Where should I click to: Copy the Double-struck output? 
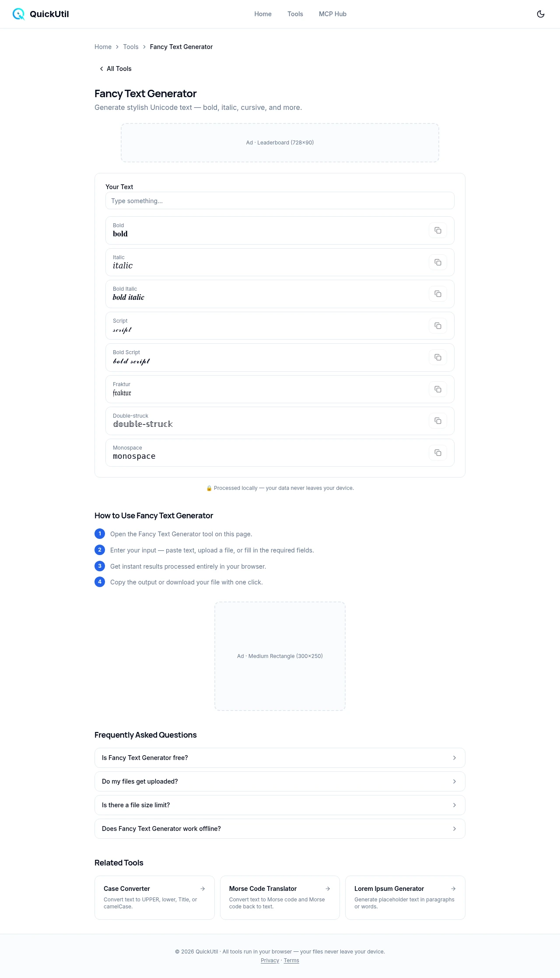point(437,421)
